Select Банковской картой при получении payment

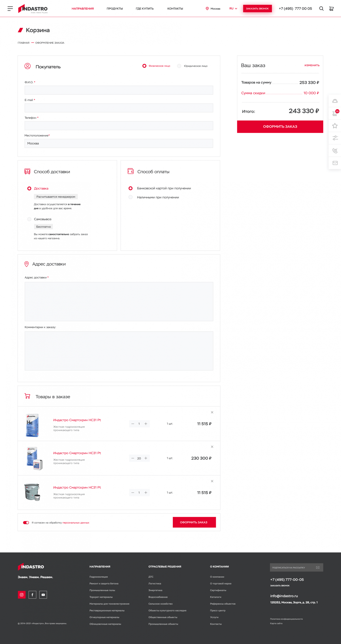point(131,188)
